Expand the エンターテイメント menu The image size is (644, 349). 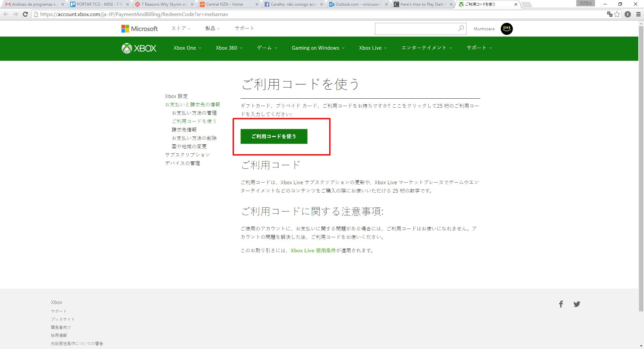tap(427, 48)
